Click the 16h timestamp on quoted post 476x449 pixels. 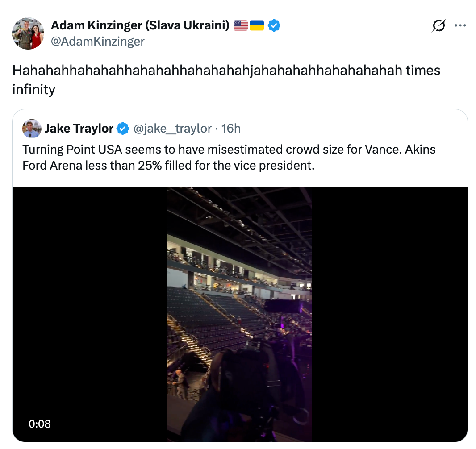(x=231, y=129)
